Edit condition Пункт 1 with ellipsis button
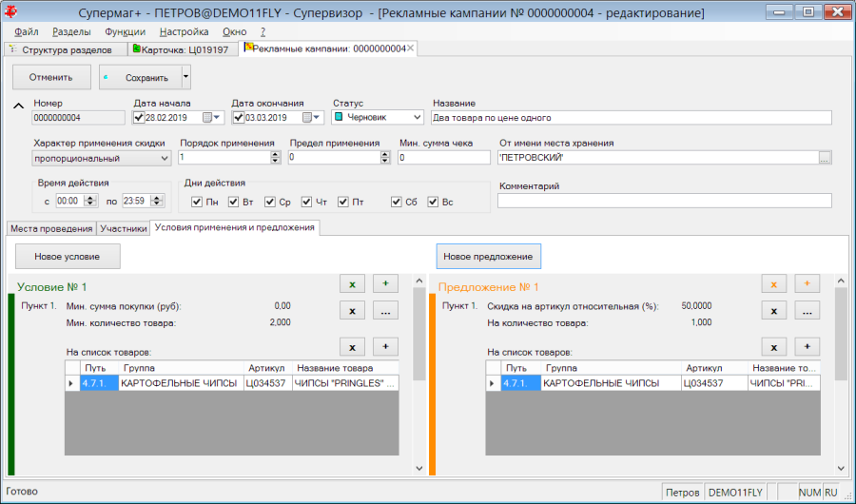 pyautogui.click(x=385, y=311)
